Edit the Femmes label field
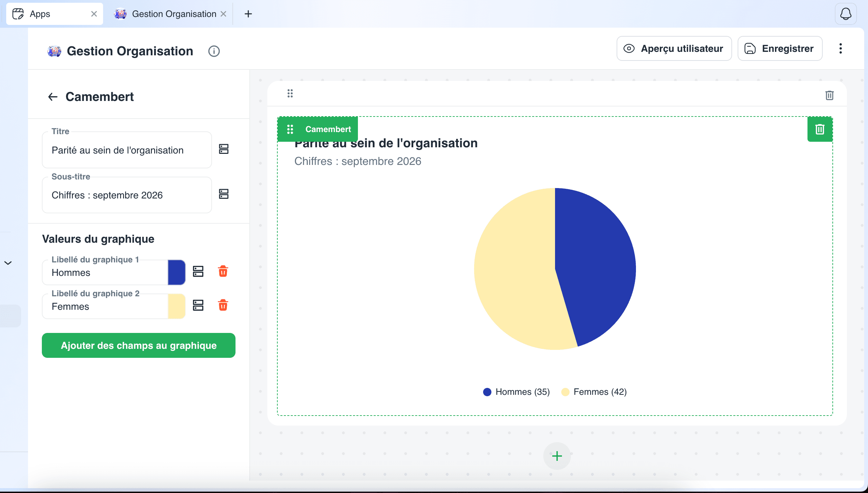Image resolution: width=868 pixels, height=493 pixels. coord(105,306)
